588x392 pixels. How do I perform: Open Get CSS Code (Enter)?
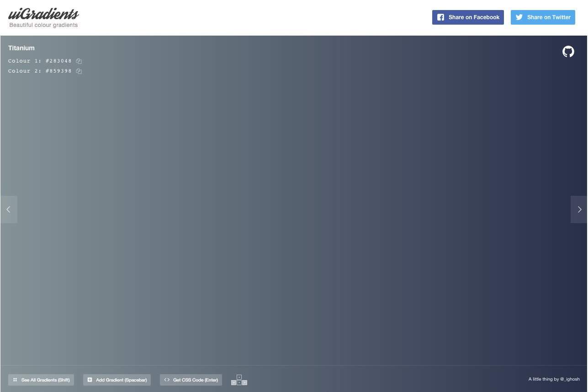(191, 380)
